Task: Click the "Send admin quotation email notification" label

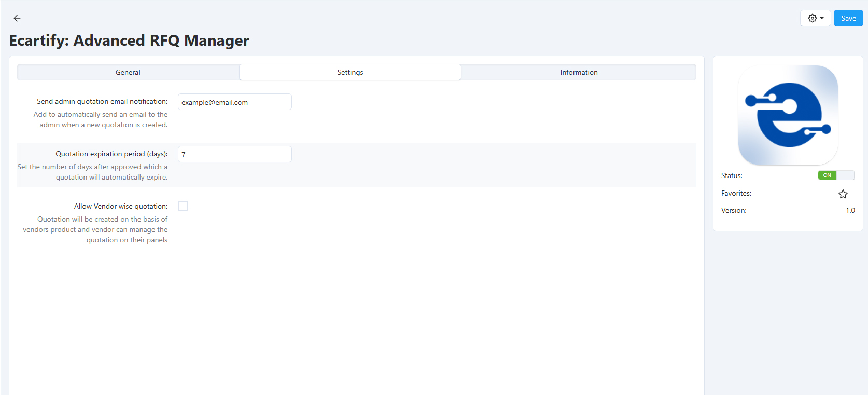Action: click(x=102, y=102)
